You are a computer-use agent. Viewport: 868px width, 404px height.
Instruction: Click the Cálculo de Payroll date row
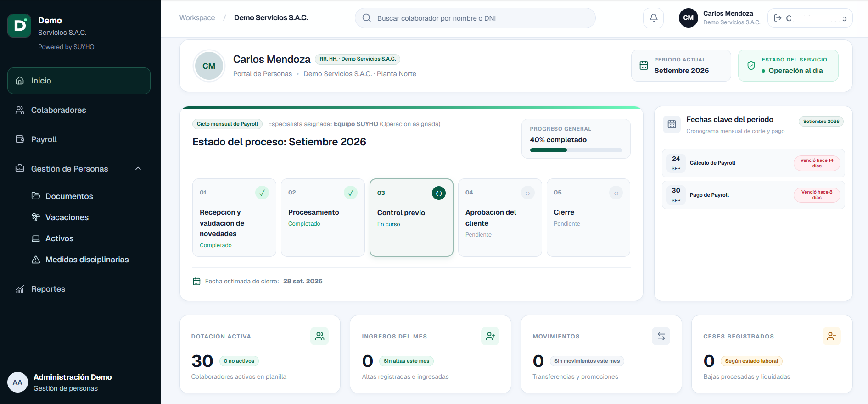pyautogui.click(x=753, y=163)
